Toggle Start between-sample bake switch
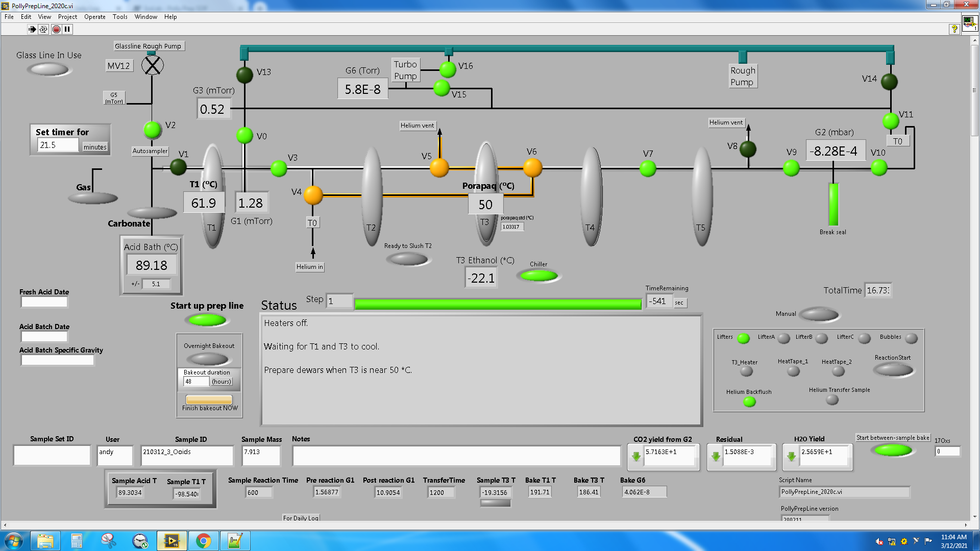This screenshot has height=551, width=980. click(893, 450)
